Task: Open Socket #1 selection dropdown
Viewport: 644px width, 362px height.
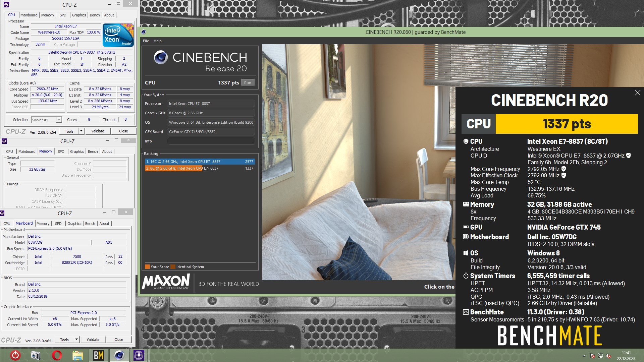Action: (x=59, y=120)
